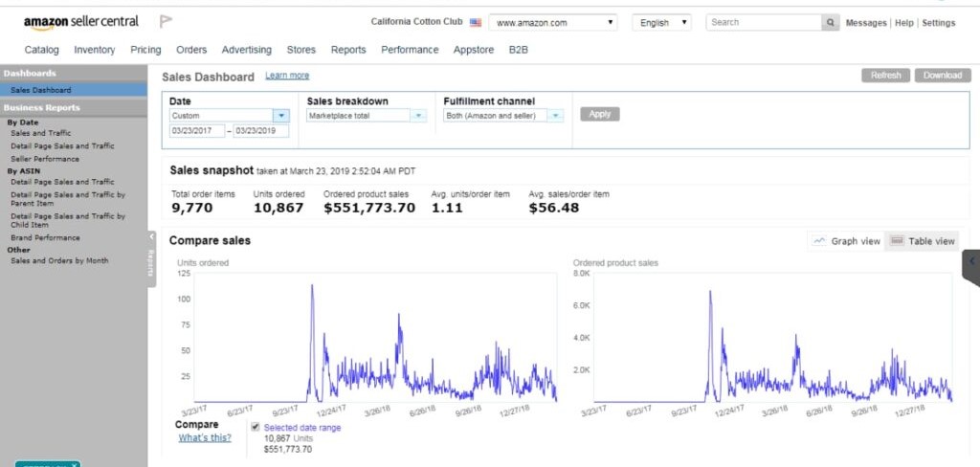This screenshot has width=980, height=467.
Task: Open the Orders menu
Action: pos(191,50)
